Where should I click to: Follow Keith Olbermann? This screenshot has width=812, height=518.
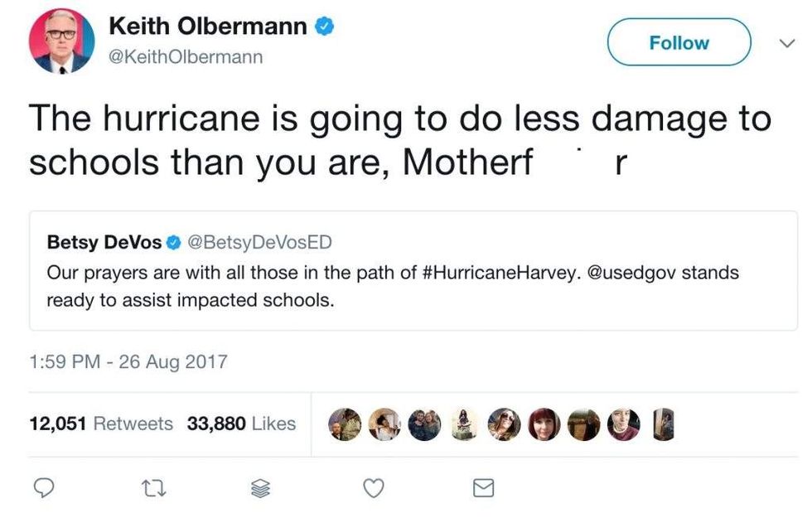click(x=679, y=43)
